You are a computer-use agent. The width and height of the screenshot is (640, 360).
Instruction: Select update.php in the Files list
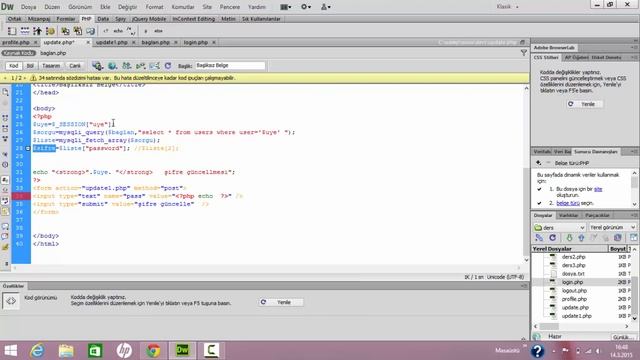[x=575, y=307]
